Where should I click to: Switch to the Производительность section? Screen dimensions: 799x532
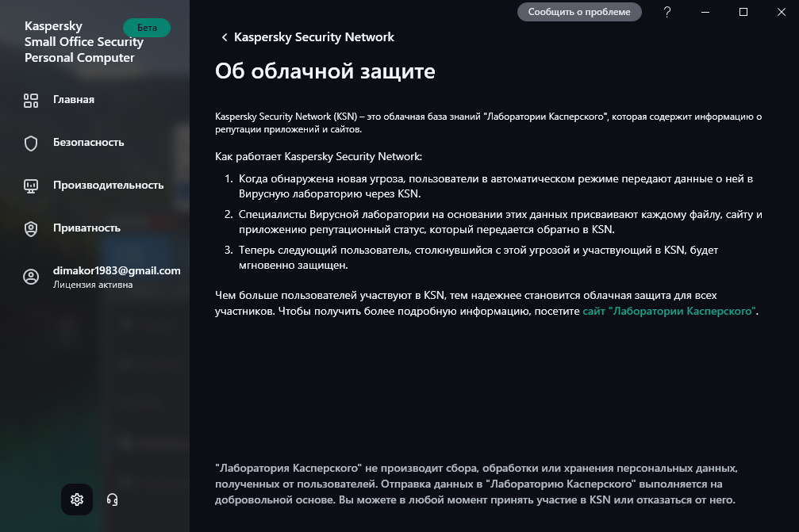click(109, 186)
